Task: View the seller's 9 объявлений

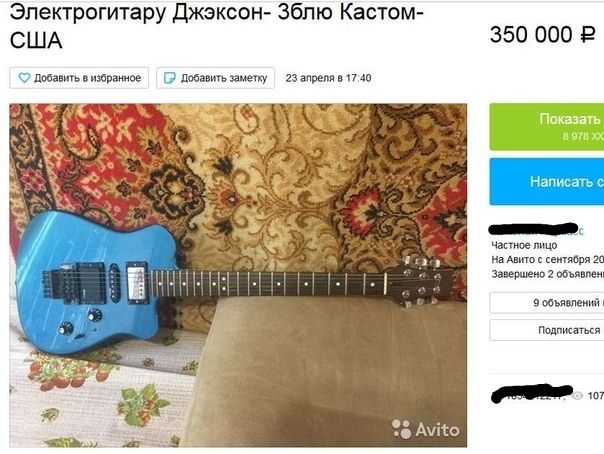Action: (547, 303)
